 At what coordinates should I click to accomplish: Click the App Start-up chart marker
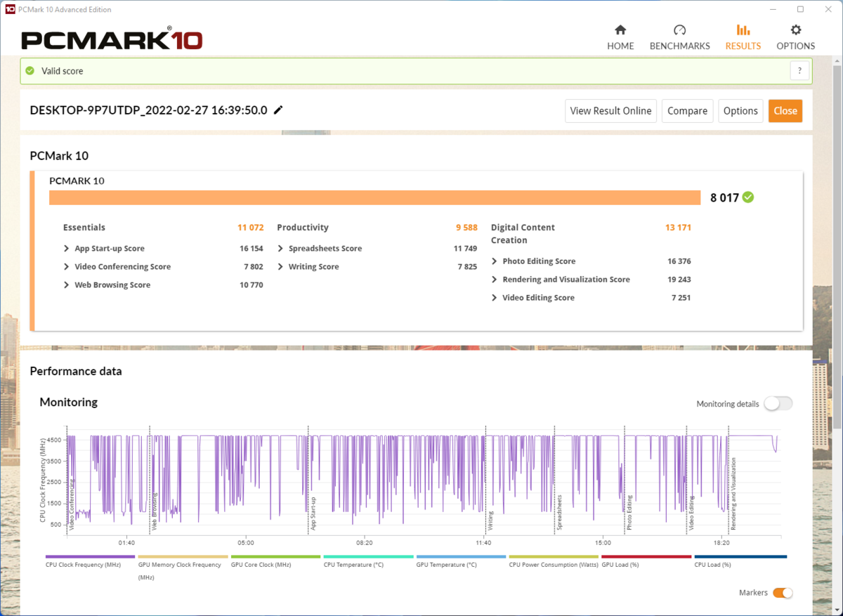(x=313, y=513)
